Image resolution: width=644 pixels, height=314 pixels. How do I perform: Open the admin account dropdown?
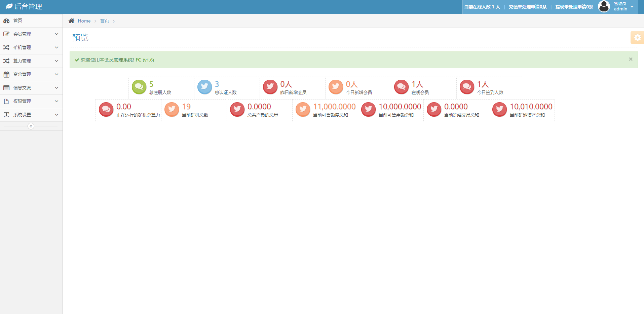[x=632, y=6]
